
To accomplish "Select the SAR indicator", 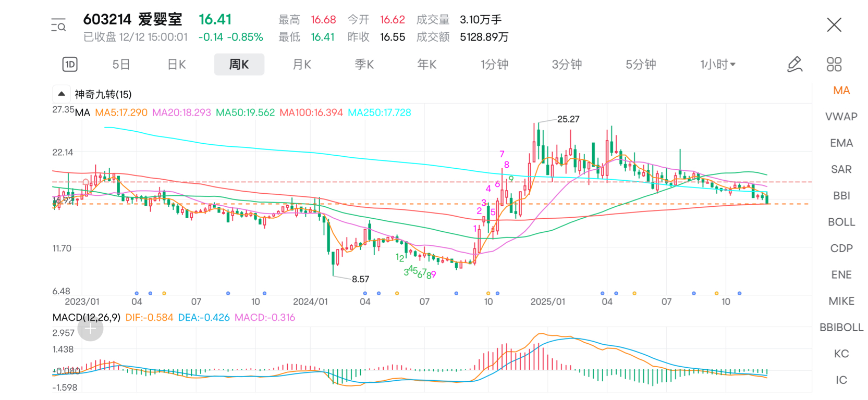I will [841, 169].
